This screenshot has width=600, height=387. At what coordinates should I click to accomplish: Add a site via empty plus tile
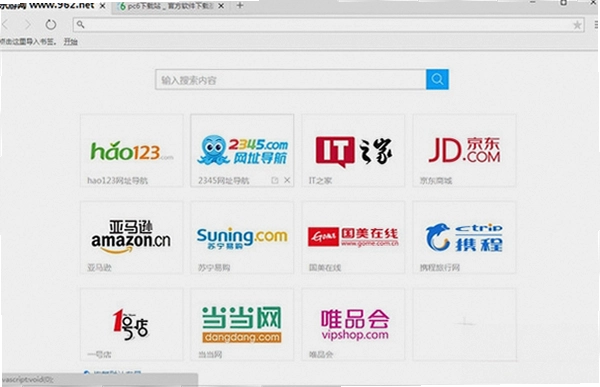pos(464,324)
